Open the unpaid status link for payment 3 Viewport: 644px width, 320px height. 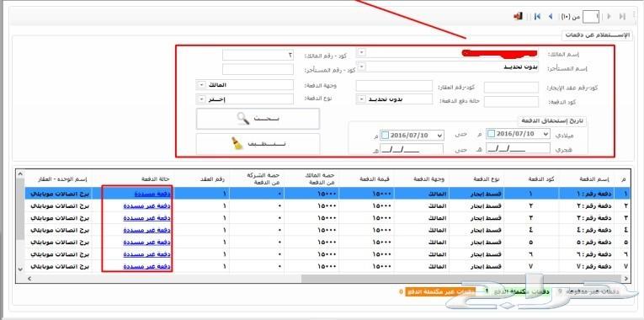point(147,218)
